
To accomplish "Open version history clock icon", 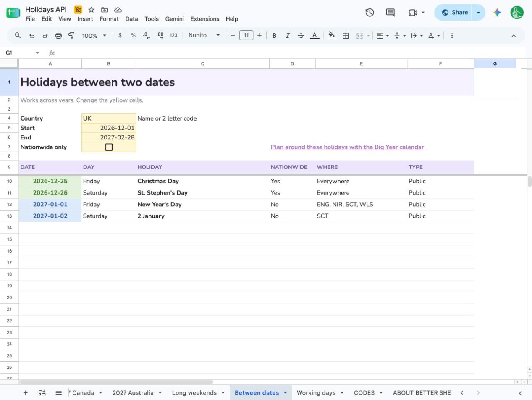I will 370,13.
